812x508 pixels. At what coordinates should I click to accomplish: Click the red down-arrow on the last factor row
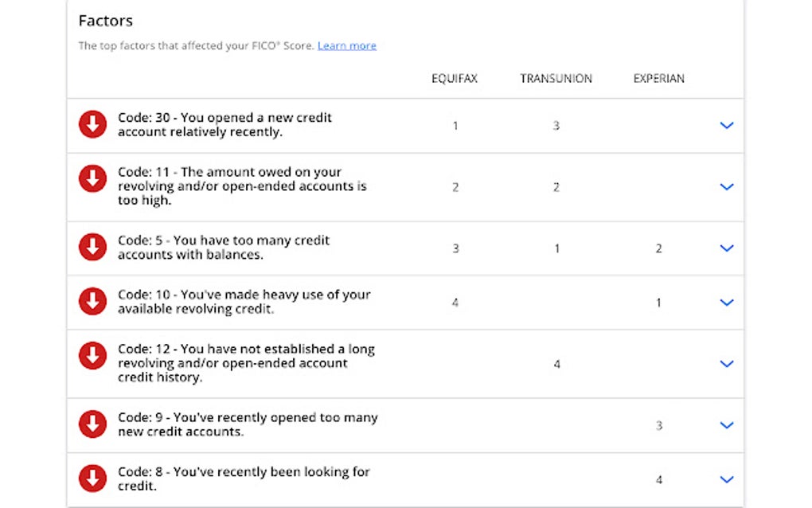pyautogui.click(x=726, y=479)
